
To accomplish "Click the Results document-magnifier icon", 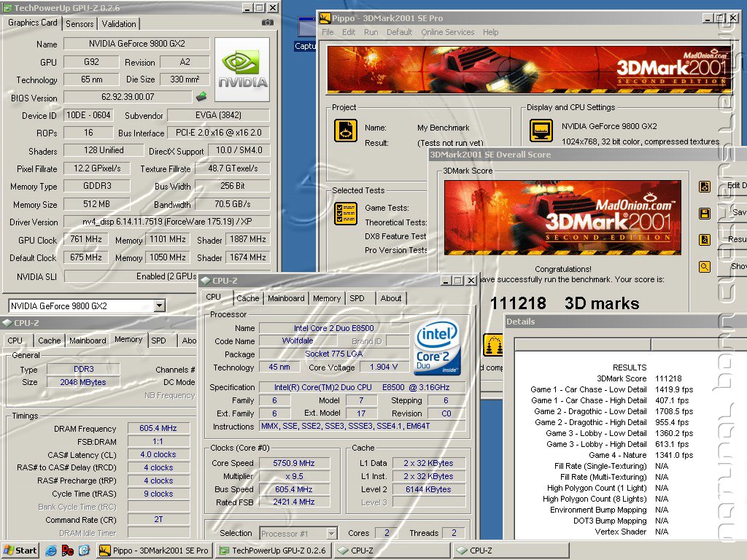I will (x=705, y=239).
